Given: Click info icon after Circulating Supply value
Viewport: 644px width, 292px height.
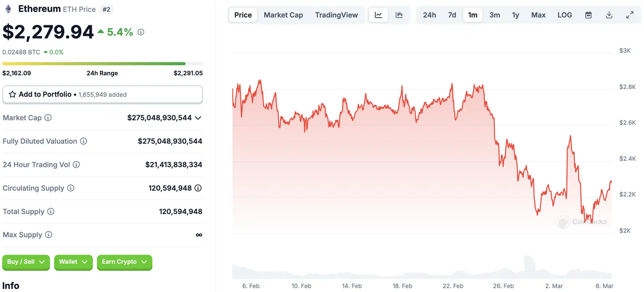Looking at the screenshot, I should pos(198,188).
